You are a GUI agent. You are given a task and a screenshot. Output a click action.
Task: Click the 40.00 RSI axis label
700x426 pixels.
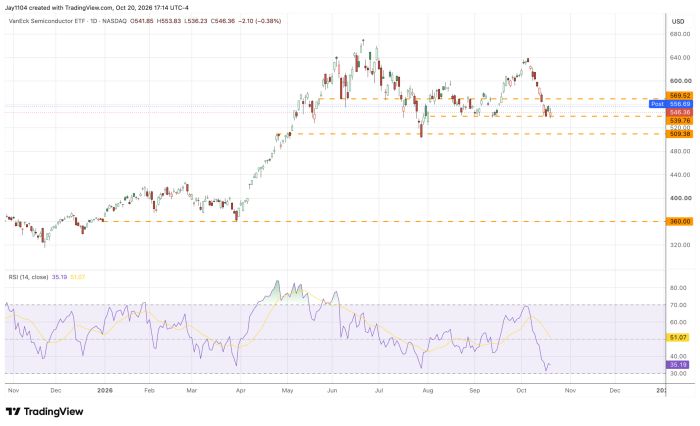tap(678, 356)
